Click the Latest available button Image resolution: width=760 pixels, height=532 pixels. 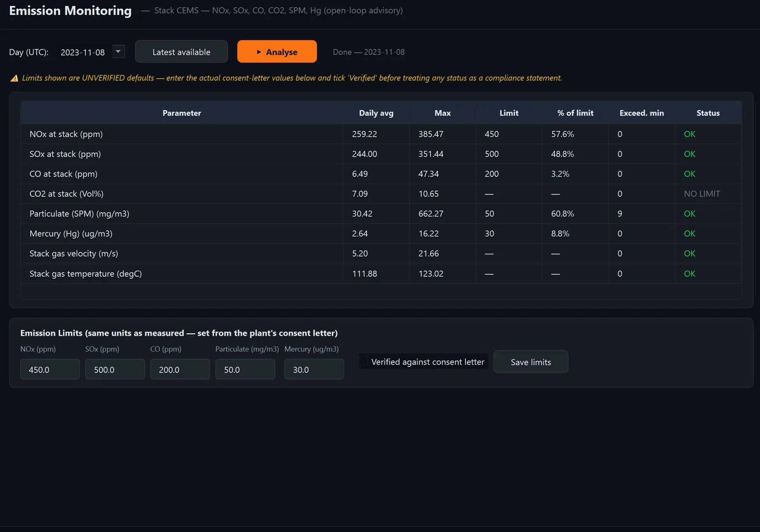pos(181,51)
